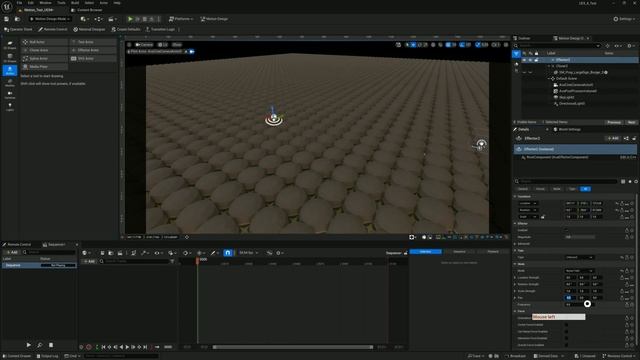Toggle the Enabled checkbox under Effector
Viewport: 640px width, 360px height.
pos(567,230)
